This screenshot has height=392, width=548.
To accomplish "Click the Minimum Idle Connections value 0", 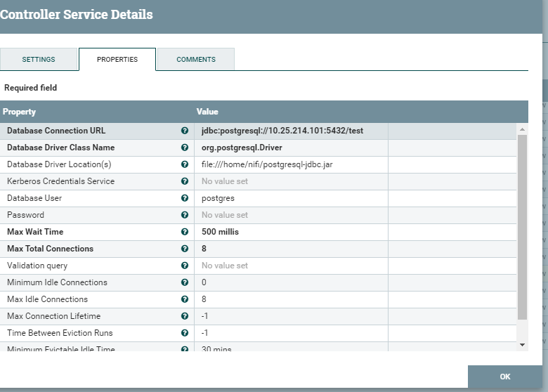I will pos(204,282).
